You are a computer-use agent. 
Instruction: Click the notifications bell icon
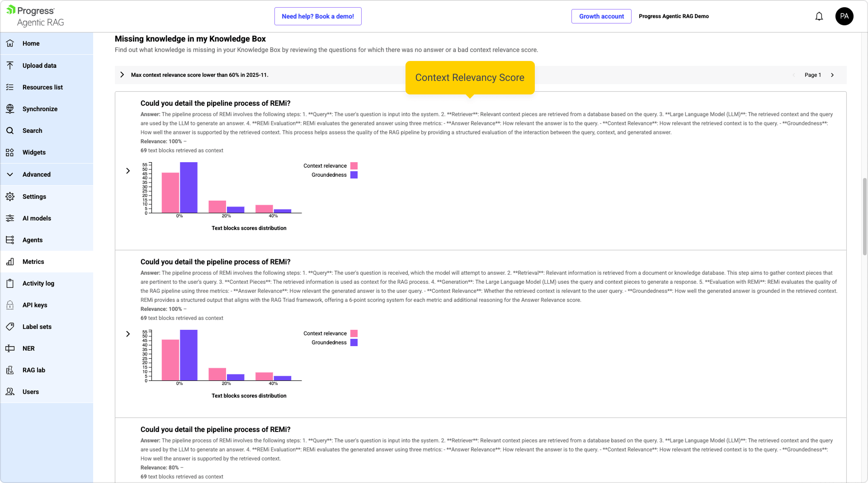coord(819,16)
